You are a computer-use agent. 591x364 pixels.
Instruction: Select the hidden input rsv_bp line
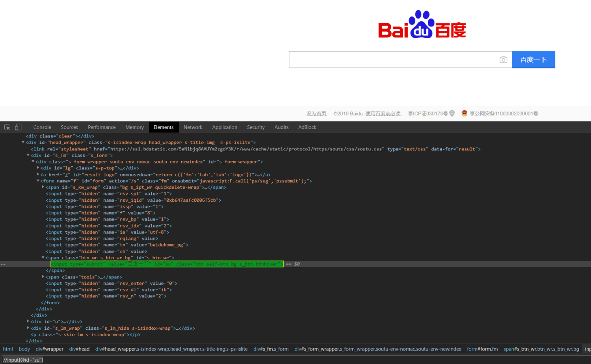click(107, 219)
